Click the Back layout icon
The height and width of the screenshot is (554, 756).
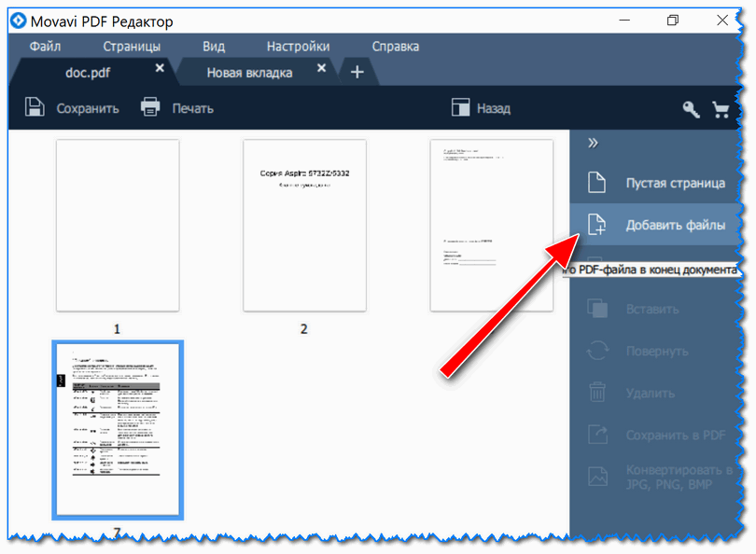click(x=460, y=107)
